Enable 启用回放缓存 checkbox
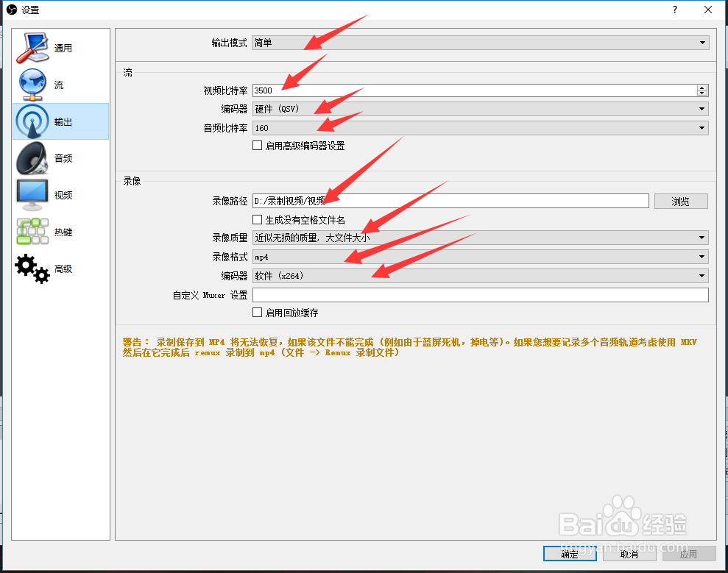The image size is (728, 573). [257, 313]
